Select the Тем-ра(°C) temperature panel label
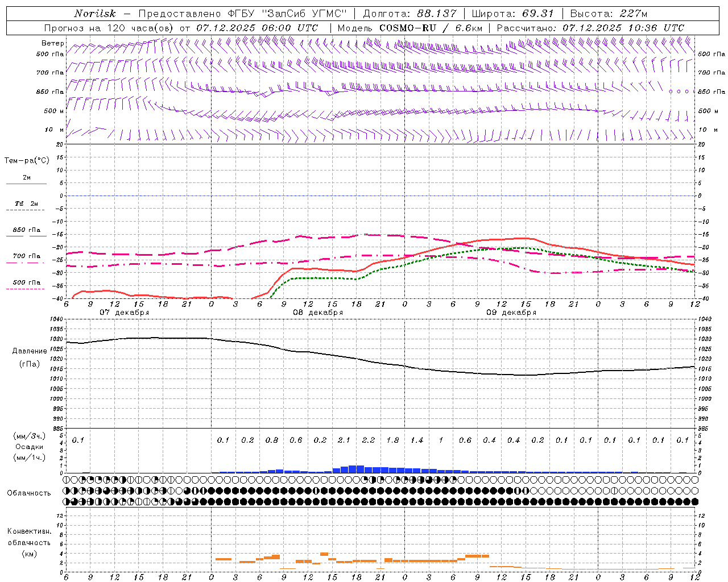This screenshot has height=582, width=728. coord(27,160)
